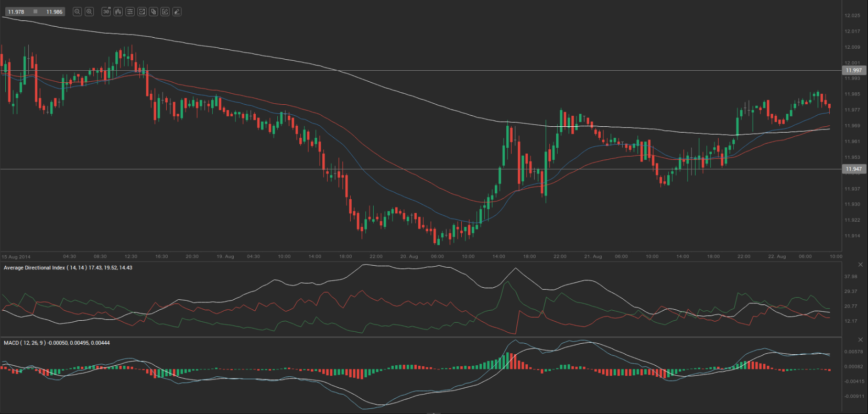This screenshot has height=414, width=868.
Task: Close the Average Directional Index panel
Action: 860,265
